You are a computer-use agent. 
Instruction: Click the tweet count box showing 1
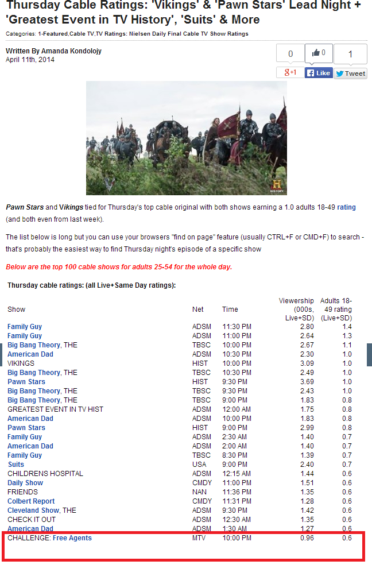350,54
